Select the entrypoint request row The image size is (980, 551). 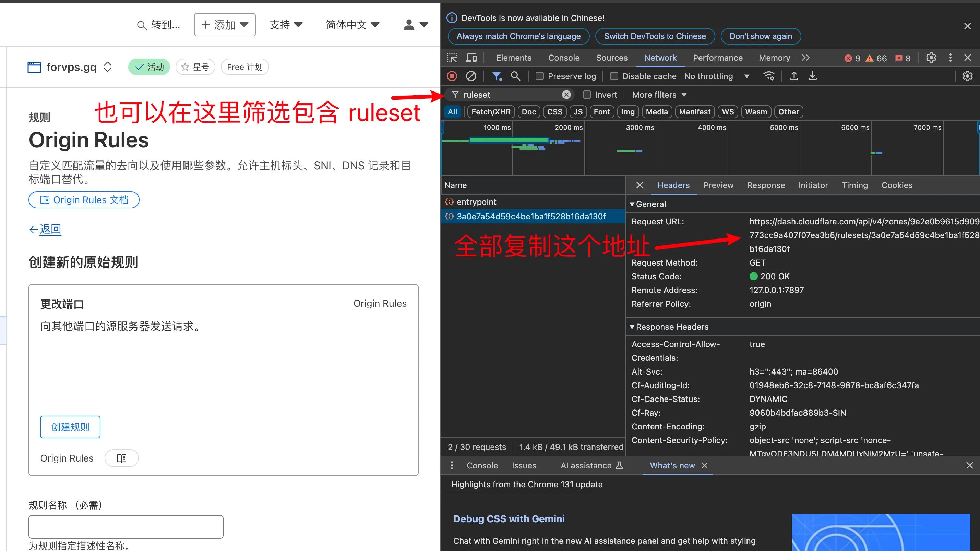(533, 202)
